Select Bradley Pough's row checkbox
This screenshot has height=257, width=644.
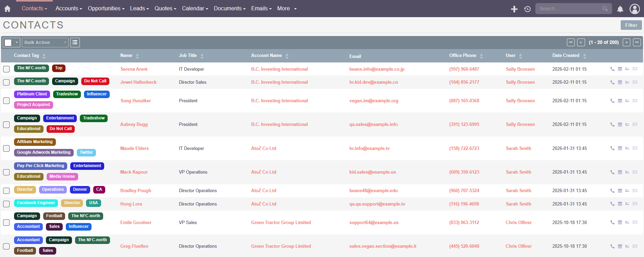[6, 191]
